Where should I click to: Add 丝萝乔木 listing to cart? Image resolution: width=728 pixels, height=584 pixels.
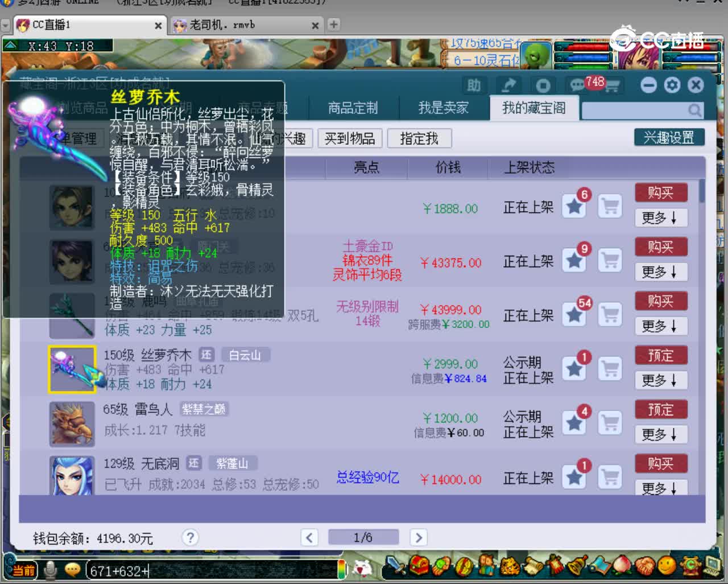point(610,369)
